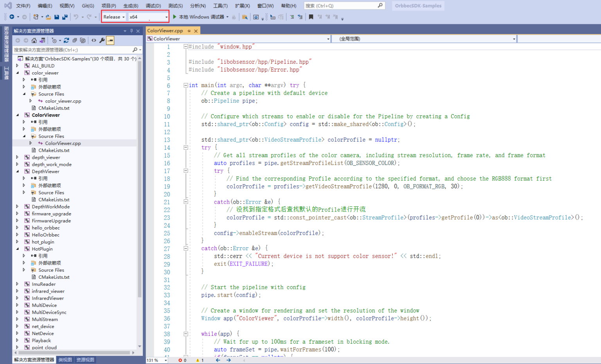Select CMakeLists.txt under the ColorViewer project
Image resolution: width=601 pixels, height=364 pixels.
point(54,150)
